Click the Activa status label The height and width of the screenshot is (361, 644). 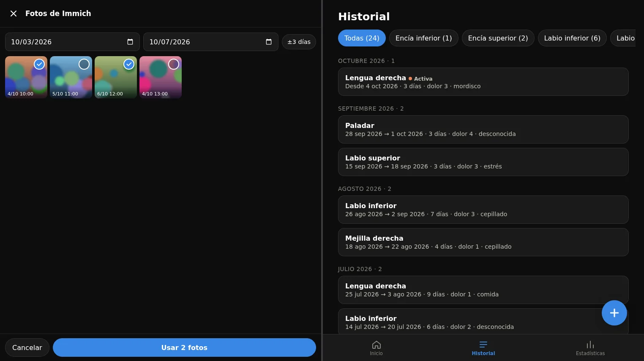coord(423,79)
